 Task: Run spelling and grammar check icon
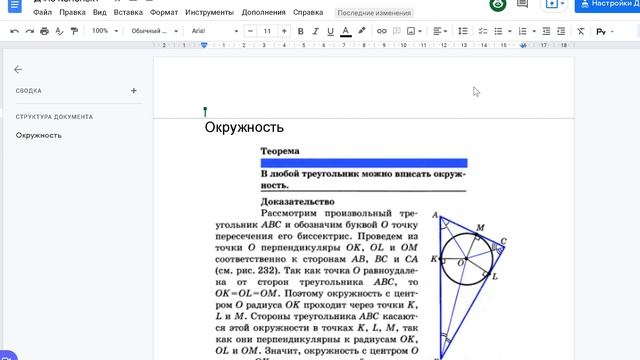(x=59, y=31)
